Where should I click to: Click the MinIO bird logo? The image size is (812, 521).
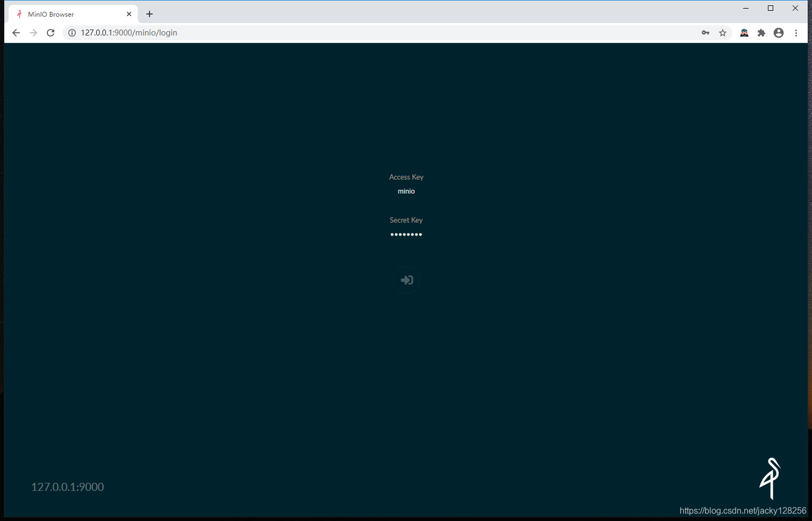(x=770, y=479)
